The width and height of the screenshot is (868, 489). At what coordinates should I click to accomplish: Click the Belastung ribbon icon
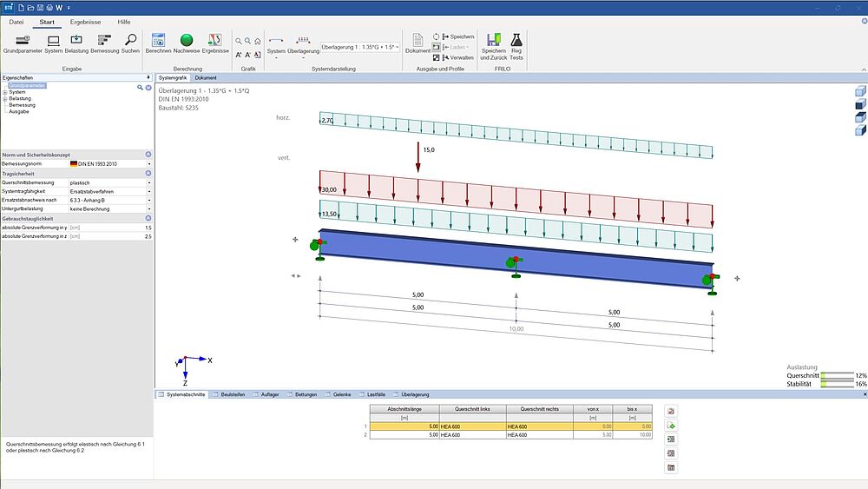76,41
